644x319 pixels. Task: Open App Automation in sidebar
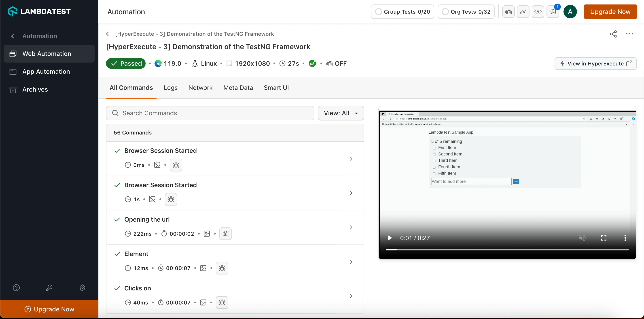(49, 72)
